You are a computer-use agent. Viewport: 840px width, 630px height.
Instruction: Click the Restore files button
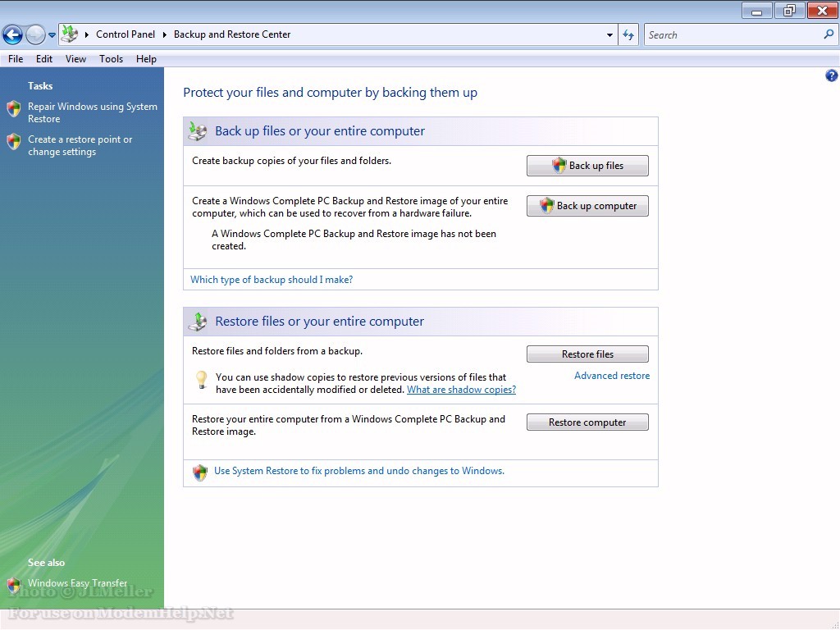[x=587, y=354]
